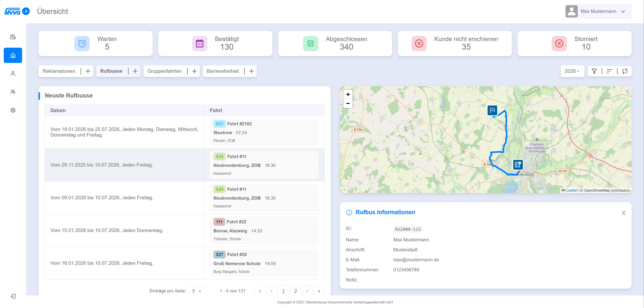The height and width of the screenshot is (308, 644).
Task: Go to page 2 of the table
Action: point(295,291)
